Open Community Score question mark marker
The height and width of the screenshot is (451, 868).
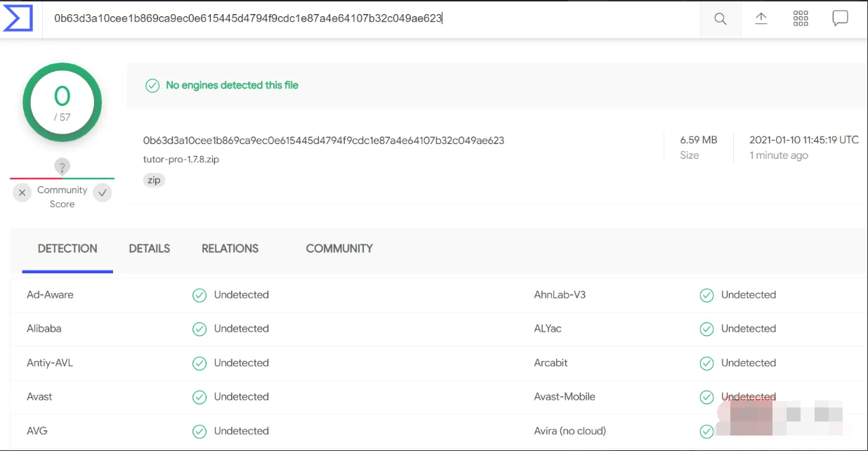click(x=63, y=167)
